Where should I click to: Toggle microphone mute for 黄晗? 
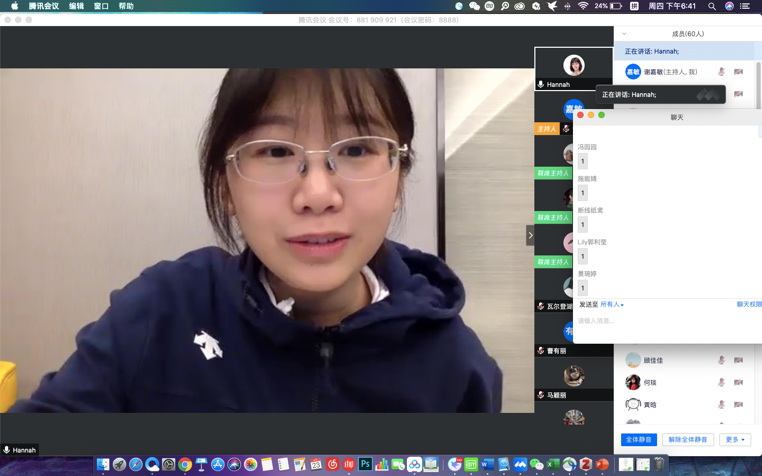point(721,405)
